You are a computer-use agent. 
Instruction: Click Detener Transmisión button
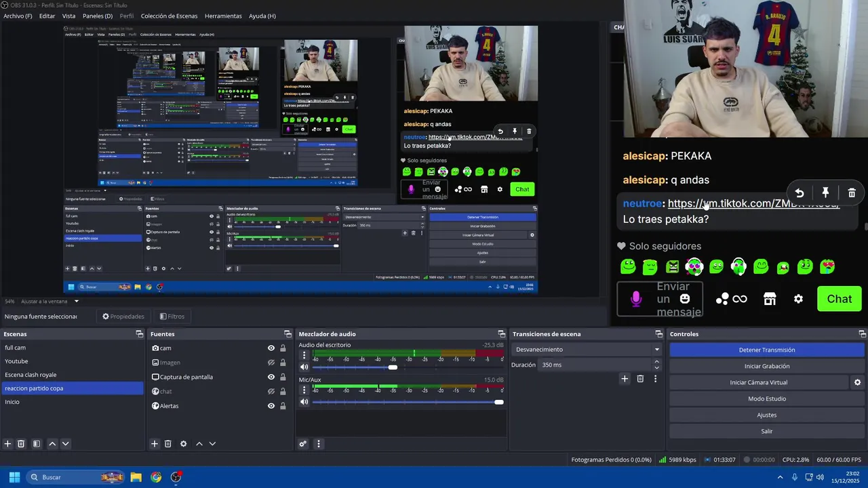(x=767, y=350)
